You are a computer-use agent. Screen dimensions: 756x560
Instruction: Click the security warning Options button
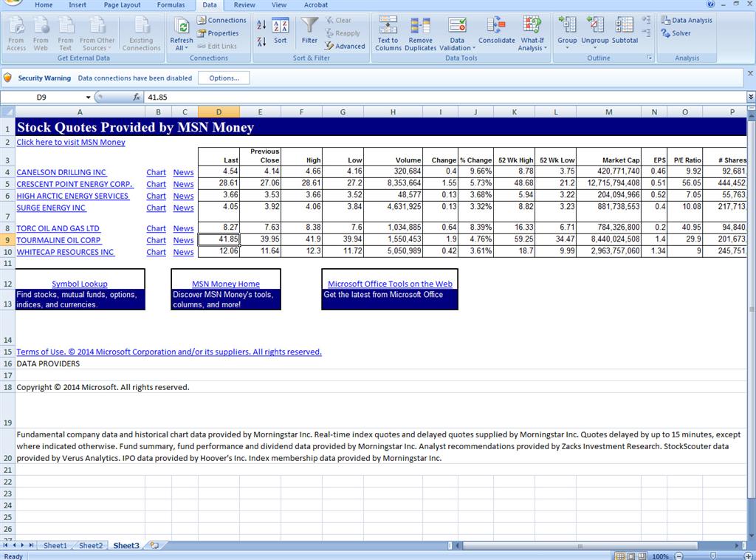(x=224, y=78)
